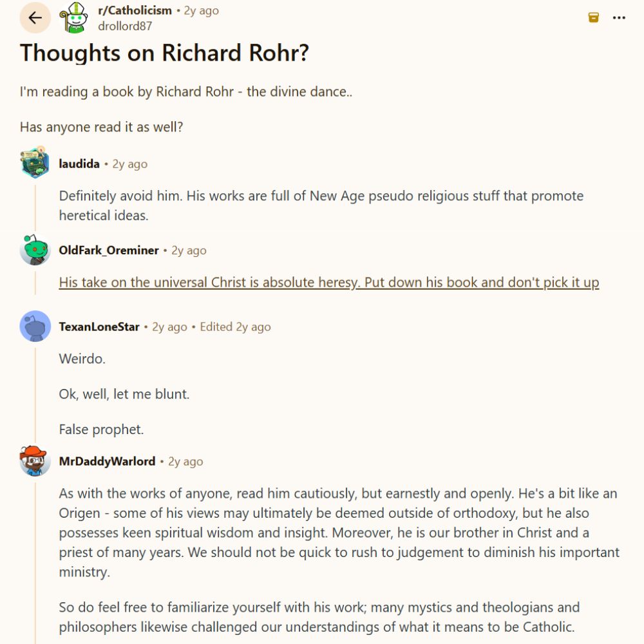Open laudida's profile via username

coord(79,164)
